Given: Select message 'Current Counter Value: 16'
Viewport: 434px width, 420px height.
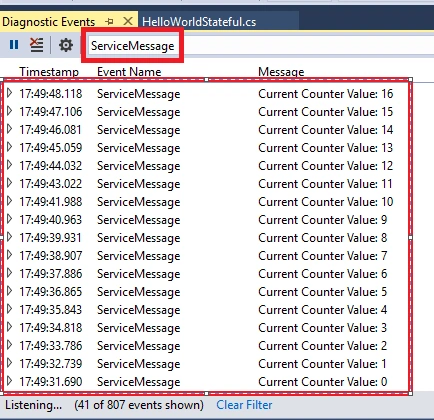Looking at the screenshot, I should (326, 94).
